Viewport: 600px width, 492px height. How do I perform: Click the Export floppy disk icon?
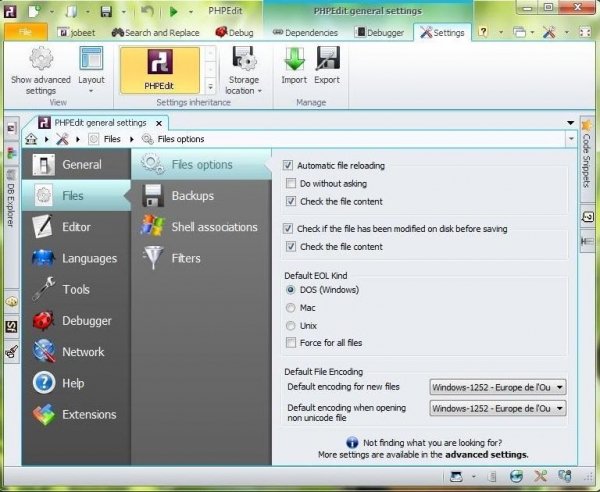click(x=328, y=59)
